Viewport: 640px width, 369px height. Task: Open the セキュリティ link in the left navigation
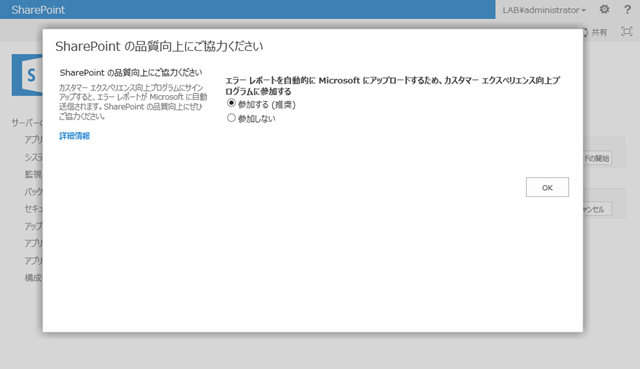[x=33, y=209]
